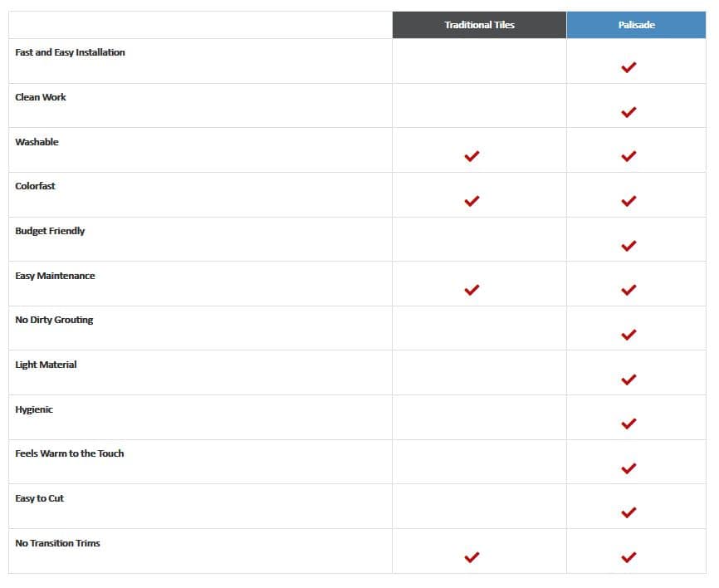Click the Palisade checkmark in Clean Work row
The image size is (719, 588).
[629, 112]
